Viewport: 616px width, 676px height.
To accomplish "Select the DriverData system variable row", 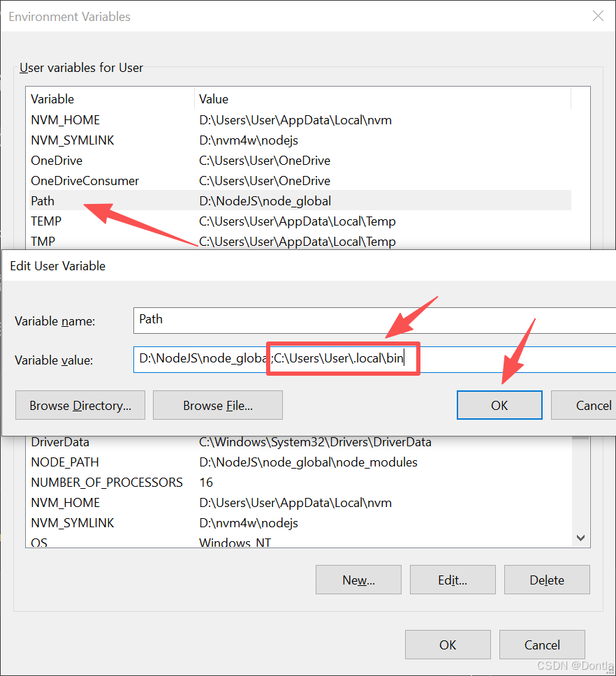I will (x=300, y=442).
